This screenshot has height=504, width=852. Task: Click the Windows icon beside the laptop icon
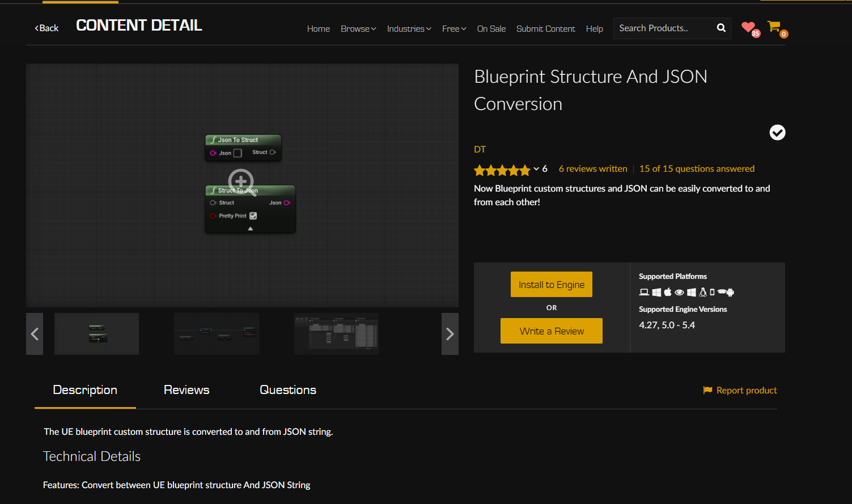pos(656,293)
